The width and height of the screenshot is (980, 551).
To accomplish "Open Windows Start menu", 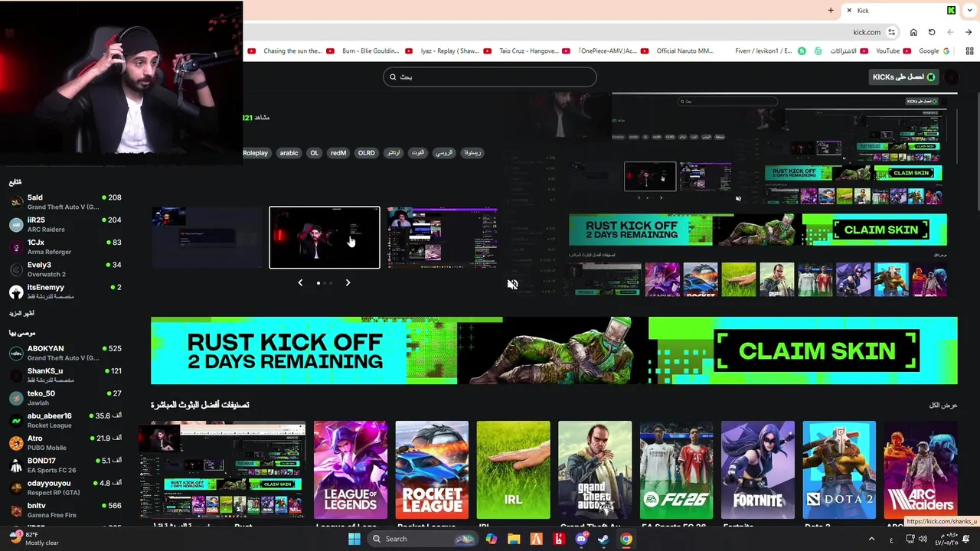I will tap(354, 539).
